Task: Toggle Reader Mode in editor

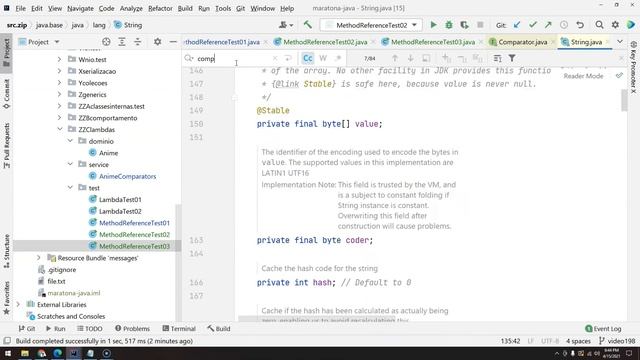Action: (x=583, y=76)
